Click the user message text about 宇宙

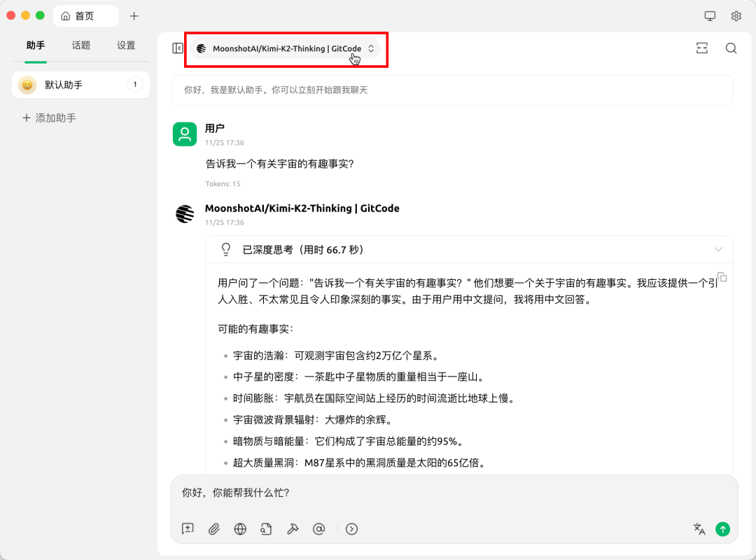[279, 164]
